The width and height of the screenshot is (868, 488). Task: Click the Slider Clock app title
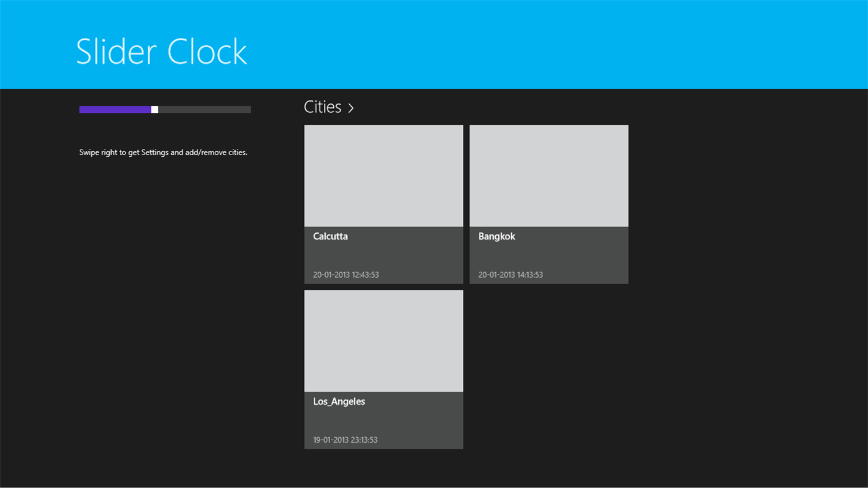161,52
